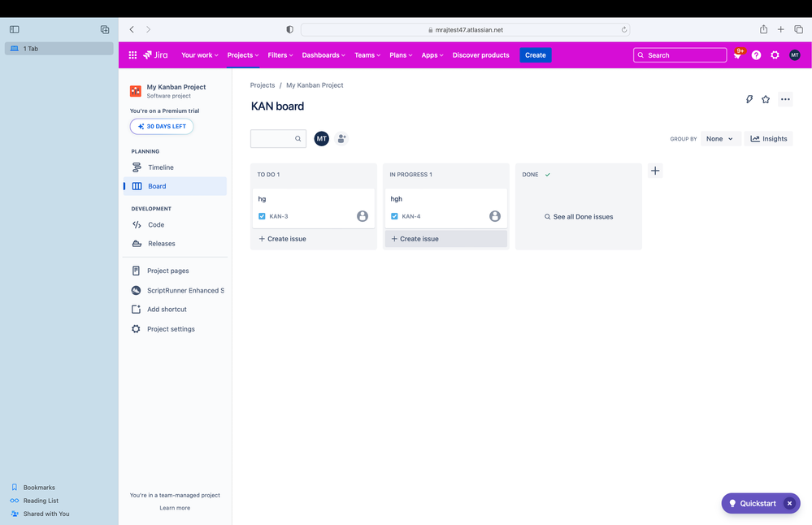Open Code in the sidebar
The height and width of the screenshot is (525, 812).
pyautogui.click(x=175, y=224)
